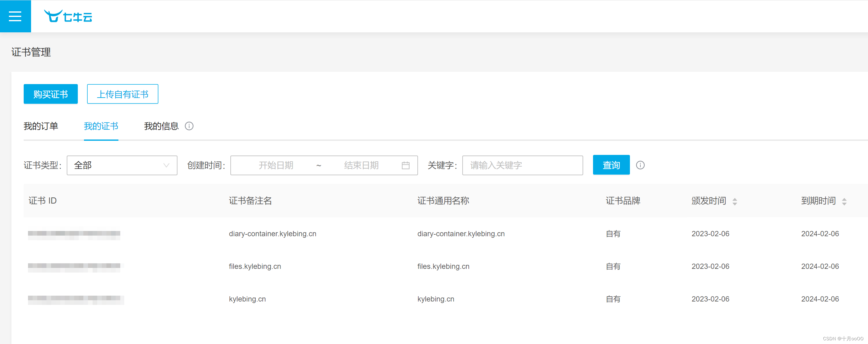The image size is (868, 344).
Task: Click the Qiniu Cloud logo
Action: 68,16
